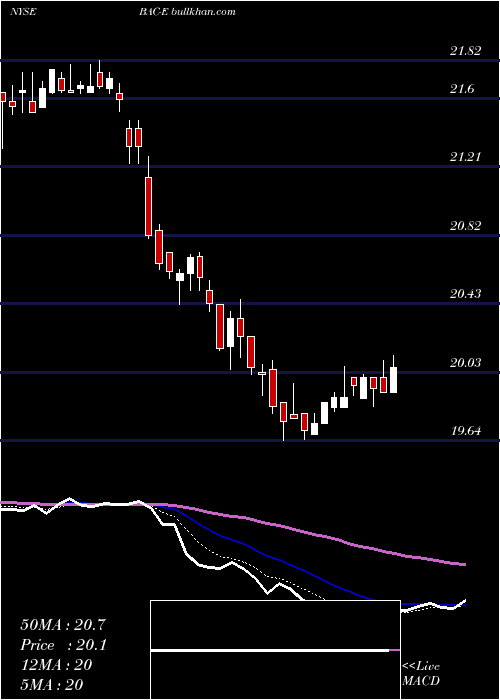Click the 21.21 price level label
The image size is (500, 700).
click(x=466, y=157)
